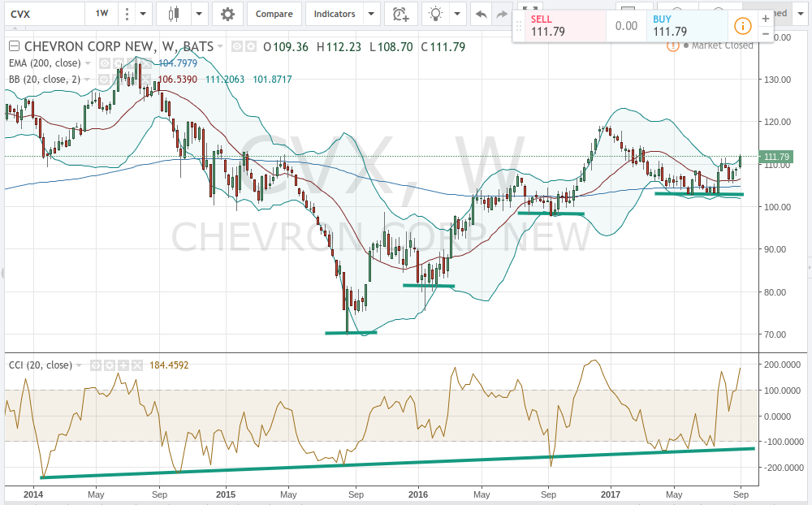Click the CVX symbol search field
This screenshot has height=505, width=812.
point(45,14)
